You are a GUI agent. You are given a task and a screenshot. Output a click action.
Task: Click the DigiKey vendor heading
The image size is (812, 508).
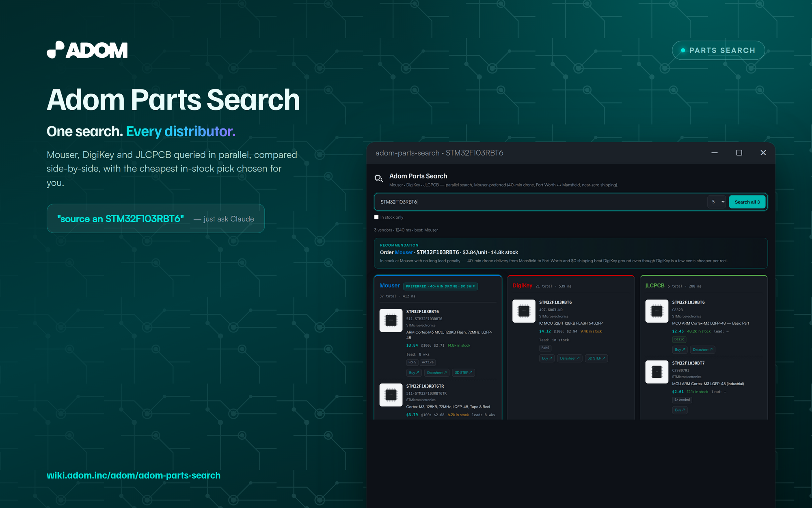click(522, 286)
